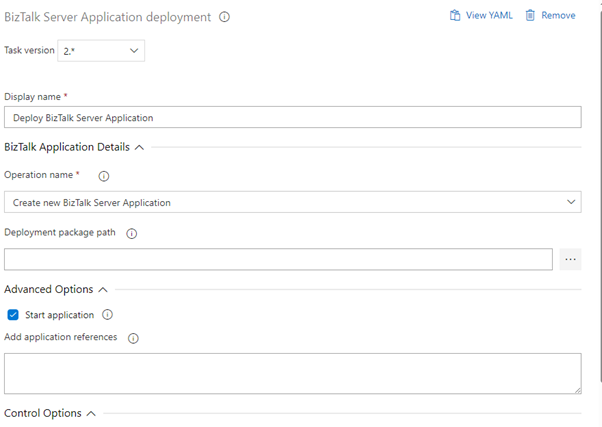Click the View YAML link text
Image resolution: width=602 pixels, height=427 pixels.
489,16
